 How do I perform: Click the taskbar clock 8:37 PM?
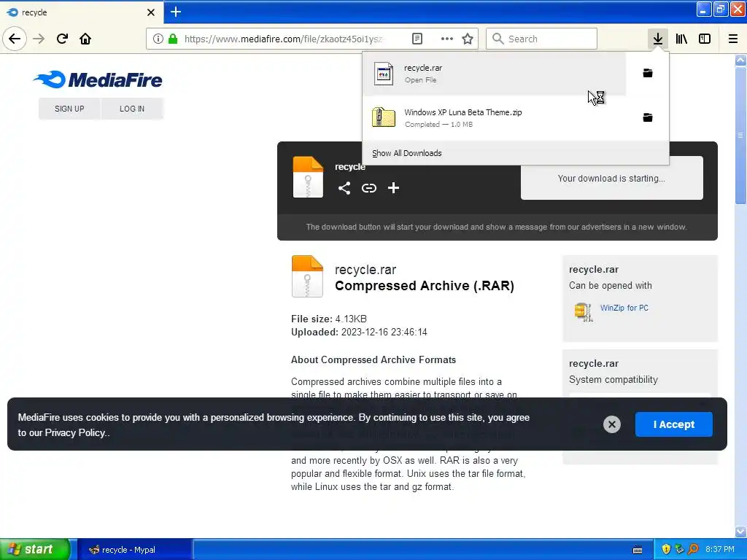[x=720, y=550]
